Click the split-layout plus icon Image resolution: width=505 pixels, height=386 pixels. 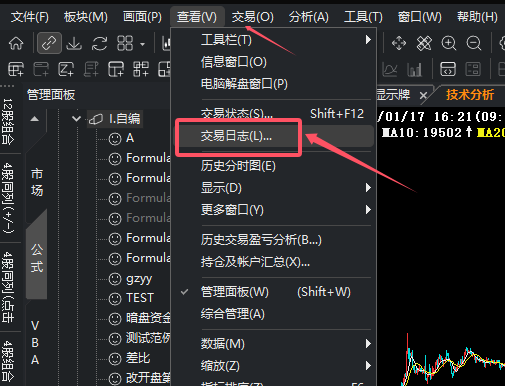tap(116, 69)
